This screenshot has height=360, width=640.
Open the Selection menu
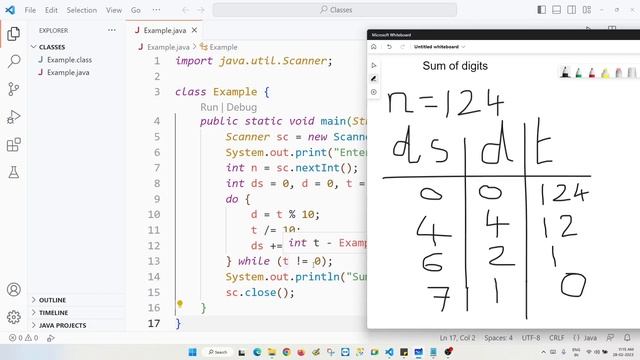82,10
